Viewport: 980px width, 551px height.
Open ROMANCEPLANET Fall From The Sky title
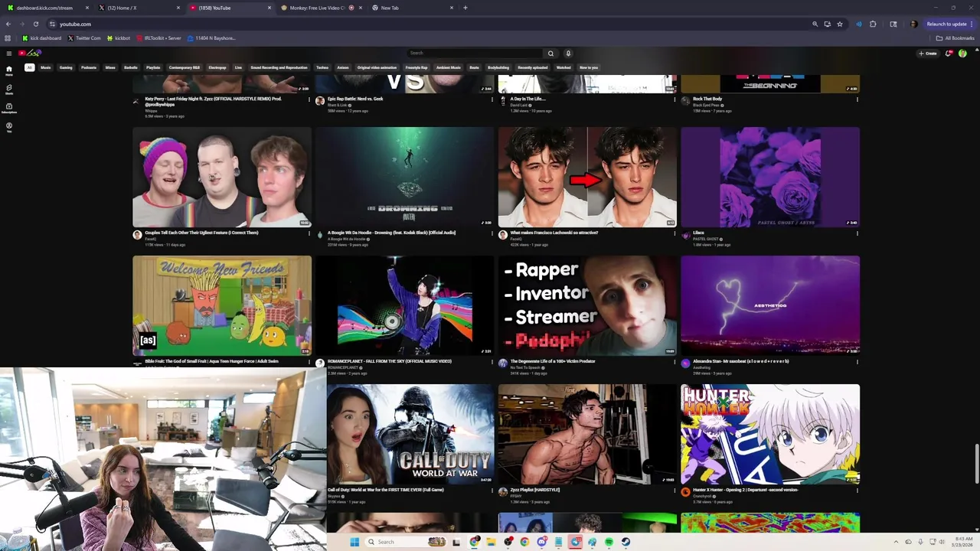(389, 361)
